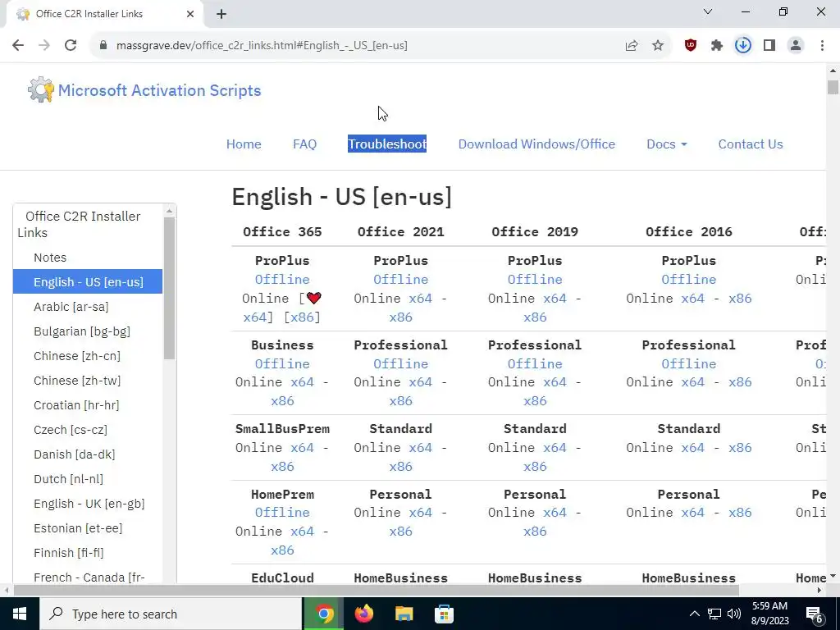Click Offline under Office 2021 ProPlus
This screenshot has width=840, height=630.
coord(400,279)
